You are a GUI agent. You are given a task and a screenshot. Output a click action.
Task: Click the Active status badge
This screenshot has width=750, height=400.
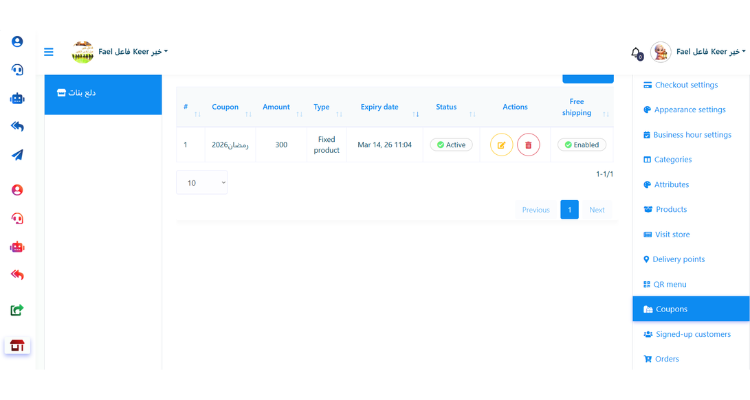(x=451, y=145)
